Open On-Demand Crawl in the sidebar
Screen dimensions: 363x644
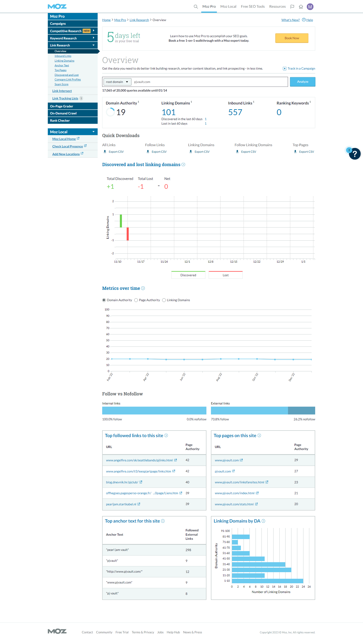pos(73,113)
